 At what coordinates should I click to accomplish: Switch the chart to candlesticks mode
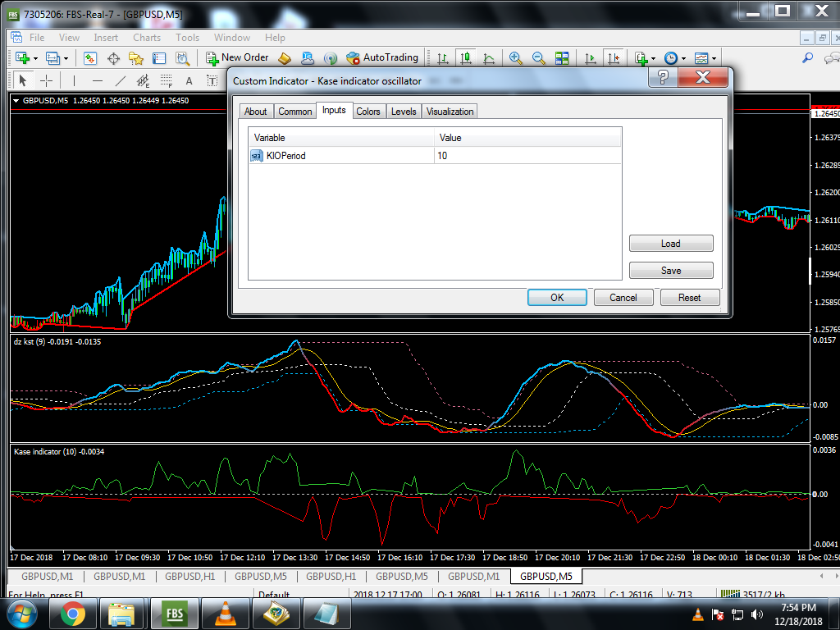pos(466,58)
